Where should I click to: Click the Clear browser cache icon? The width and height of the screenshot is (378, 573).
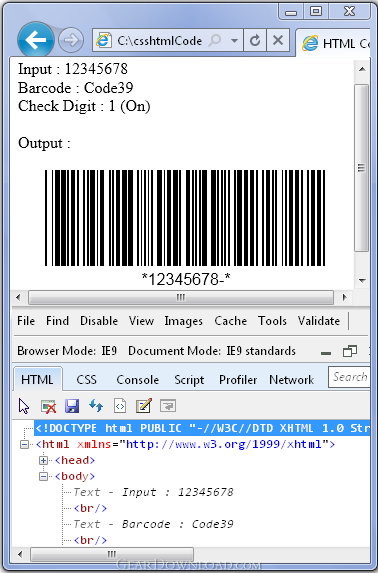[x=48, y=406]
